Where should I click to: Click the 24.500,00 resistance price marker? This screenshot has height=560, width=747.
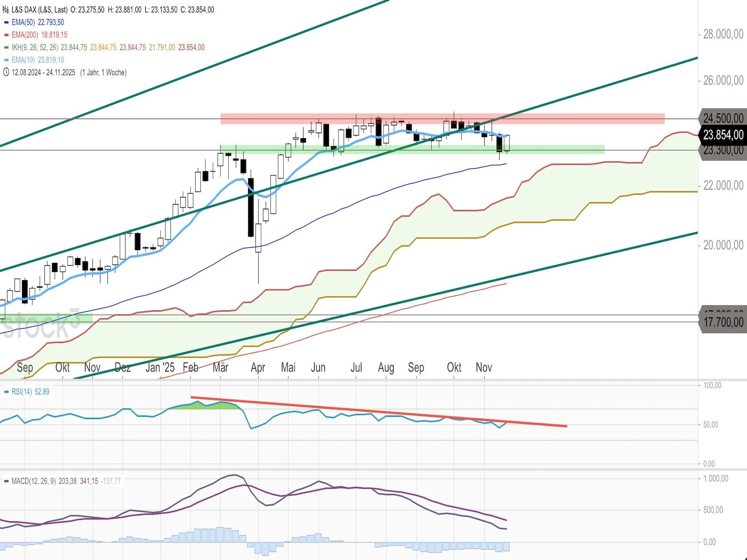pos(723,118)
